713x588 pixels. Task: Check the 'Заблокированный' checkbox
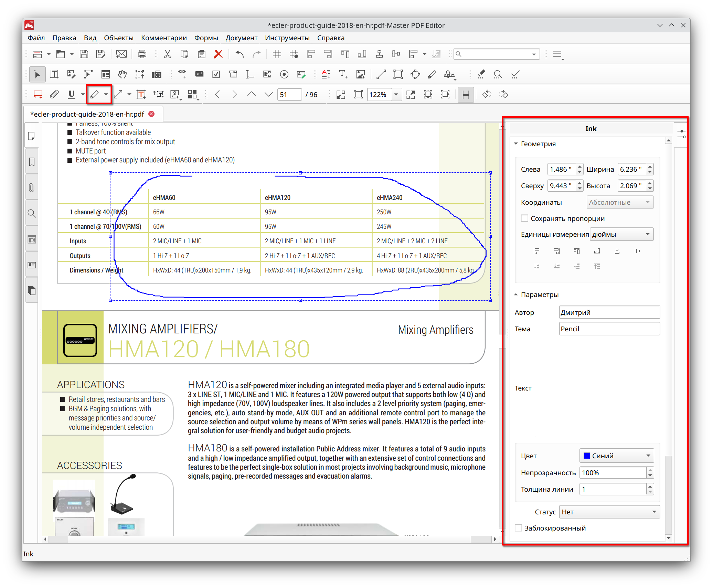point(518,528)
